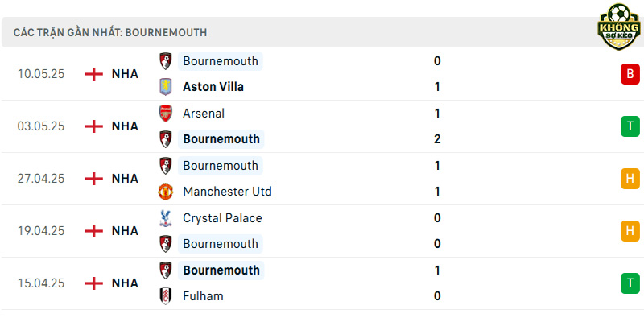The height and width of the screenshot is (322, 644).
Task: Click England flag on 10.05.25 row
Action: click(x=94, y=74)
